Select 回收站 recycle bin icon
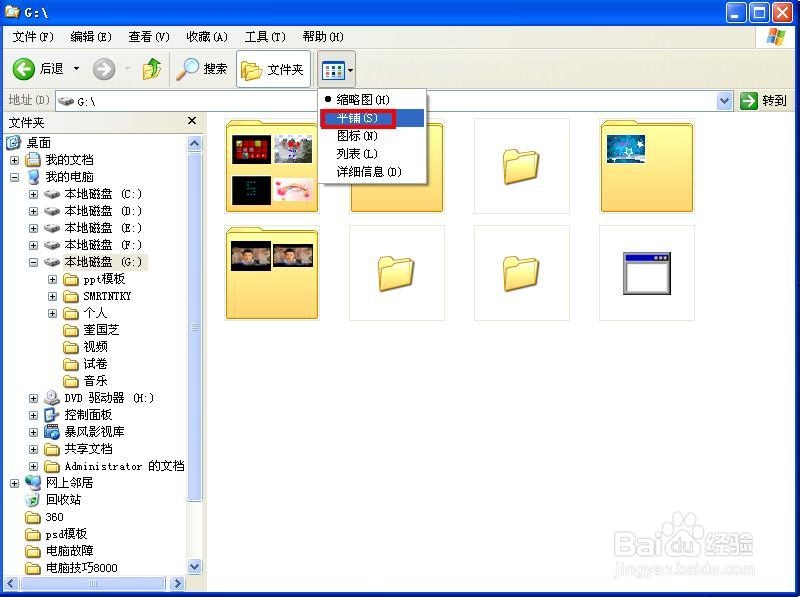The image size is (800, 597). (33, 500)
